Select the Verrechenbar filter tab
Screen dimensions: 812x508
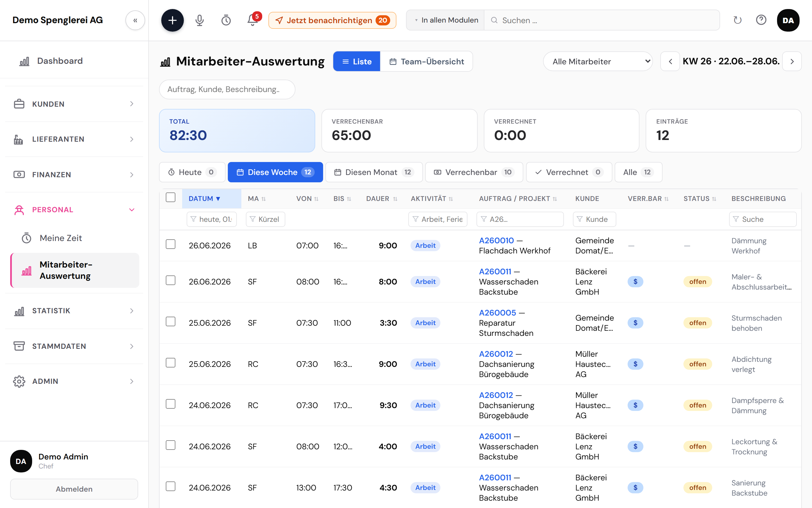[474, 172]
